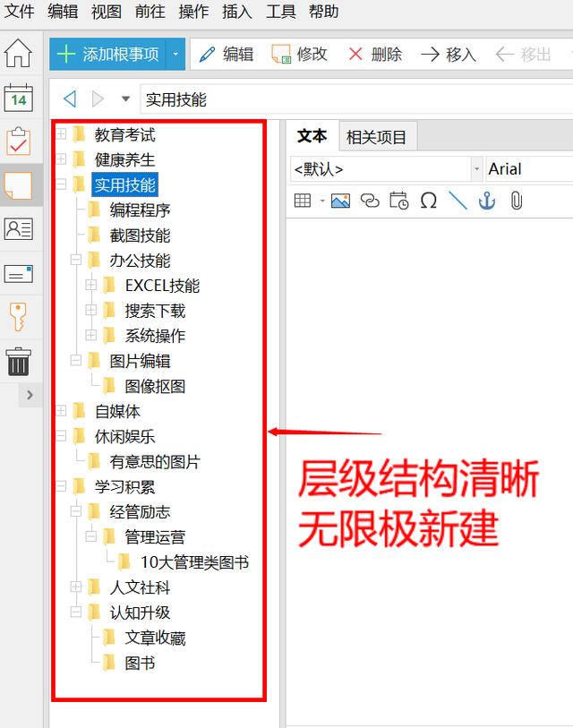Click the title field showing 实用技能
Screen dimensions: 573x728
pos(356,99)
